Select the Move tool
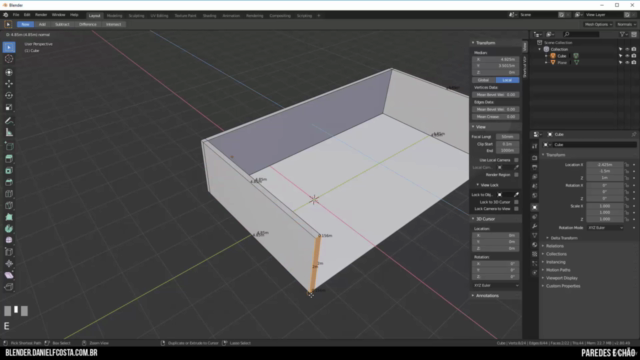 tap(9, 84)
